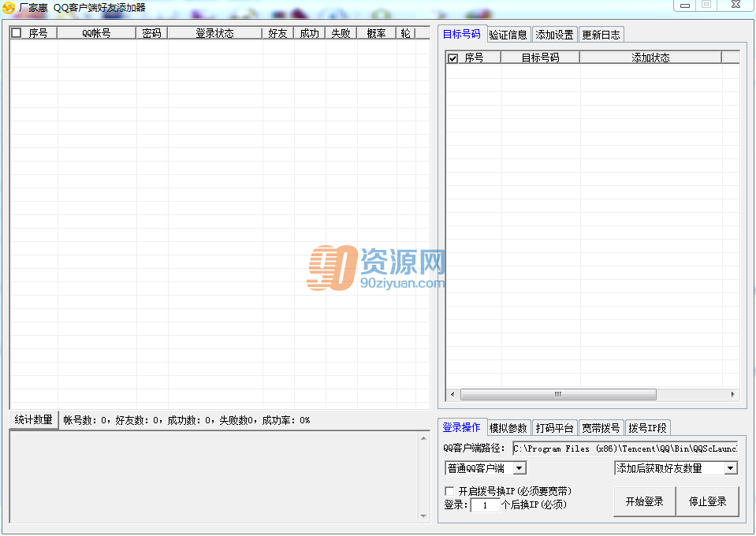Click QQ帐号 column header
Screen dimensions: 756x536
pos(96,33)
